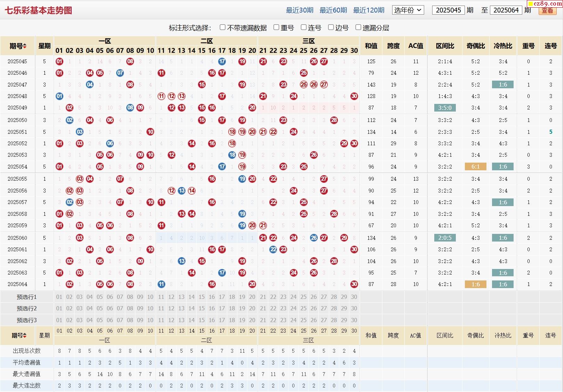563x392 pixels.
Task: Click the 1:6 odd-even cell in row 2025064
Action: tap(476, 284)
